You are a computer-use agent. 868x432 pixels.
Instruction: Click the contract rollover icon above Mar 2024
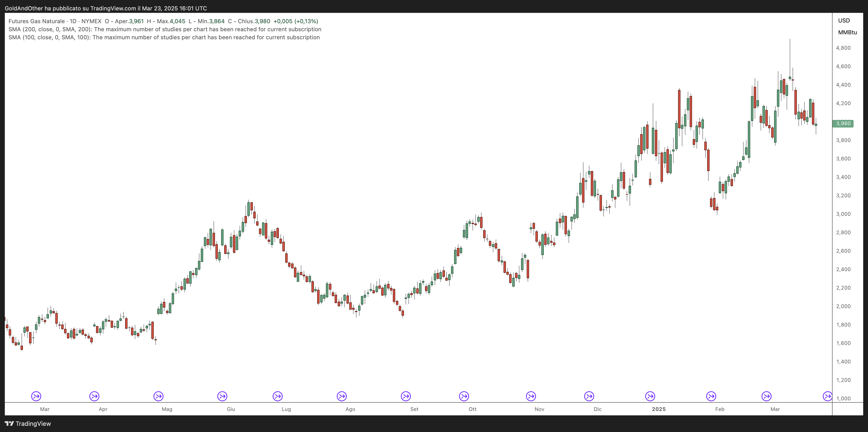(36, 396)
